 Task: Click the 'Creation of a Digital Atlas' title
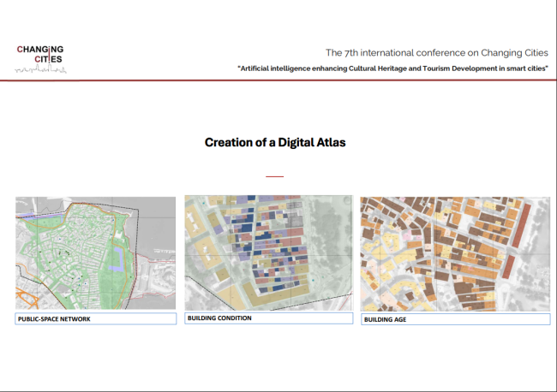tap(275, 142)
